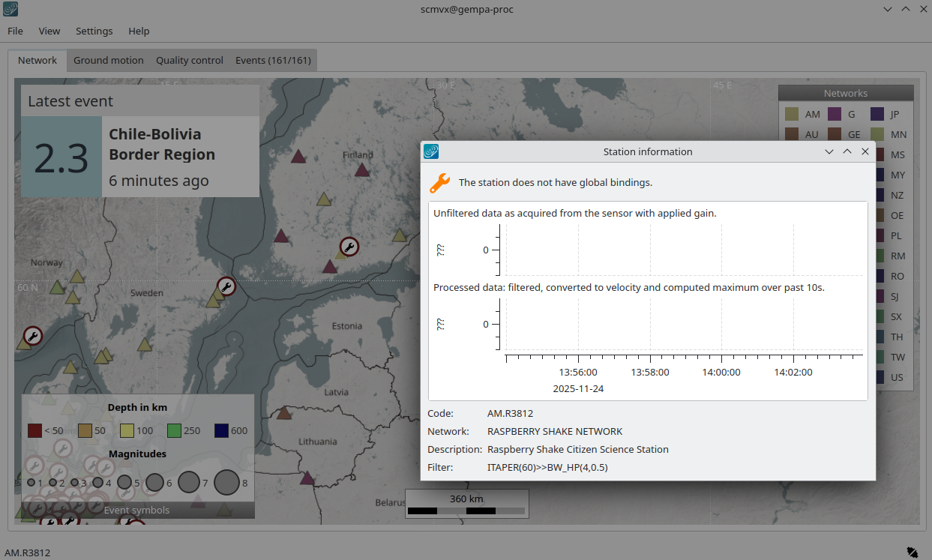This screenshot has height=560, width=932.
Task: Open the Events (161/161) tab
Action: click(x=273, y=60)
